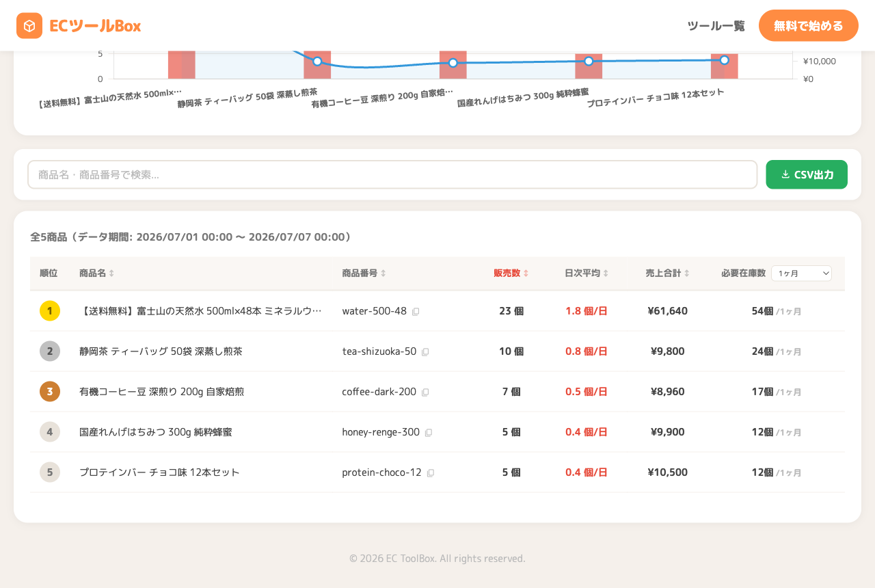Click the 無料で始める button
Image resolution: width=875 pixels, height=588 pixels.
809,26
